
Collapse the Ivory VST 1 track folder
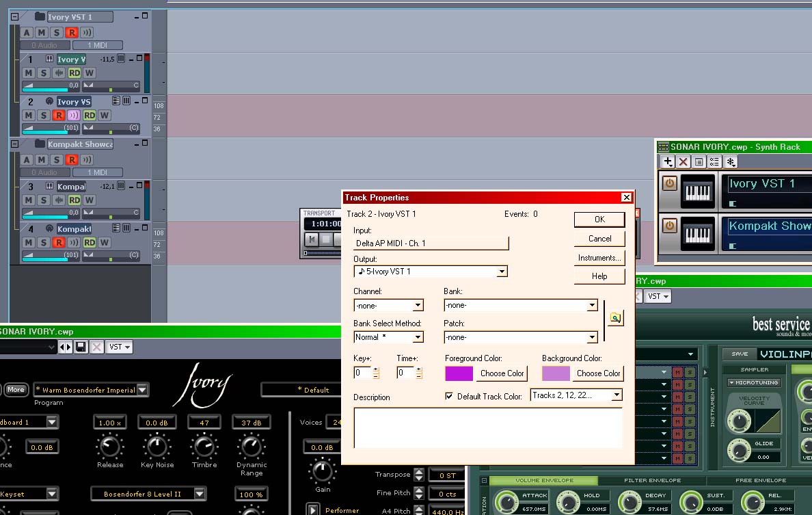(14, 16)
